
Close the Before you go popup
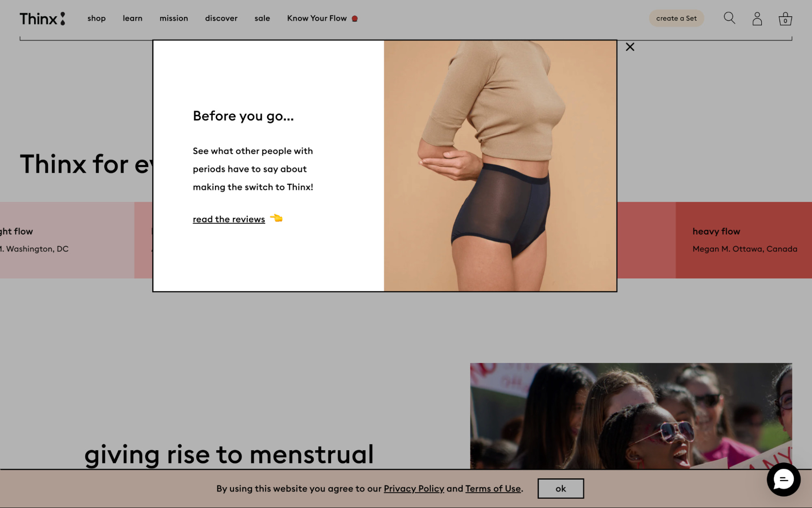tap(630, 47)
